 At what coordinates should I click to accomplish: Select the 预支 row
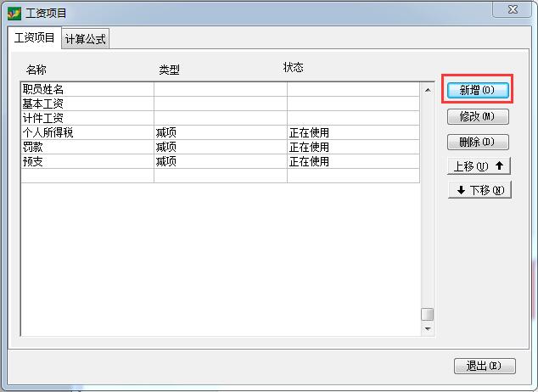coord(220,161)
